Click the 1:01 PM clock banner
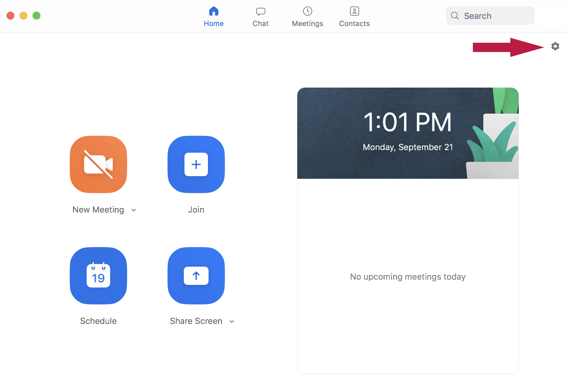This screenshot has width=569, height=392. pyautogui.click(x=407, y=133)
